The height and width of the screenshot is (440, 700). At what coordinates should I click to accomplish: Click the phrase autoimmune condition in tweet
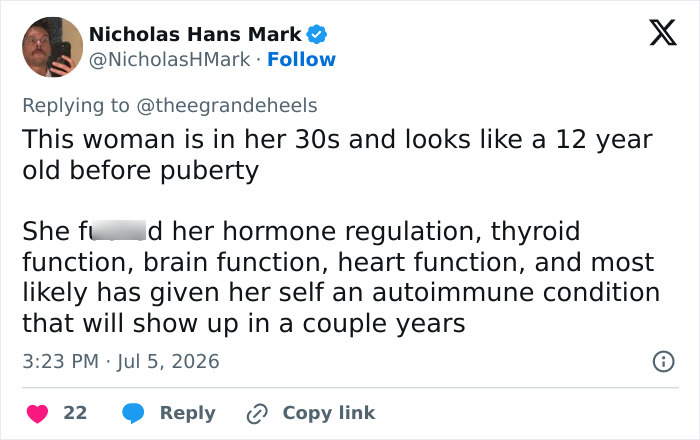click(516, 293)
